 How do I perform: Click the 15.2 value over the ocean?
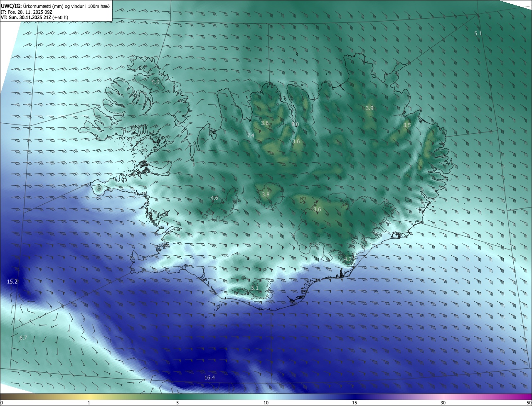pos(12,281)
